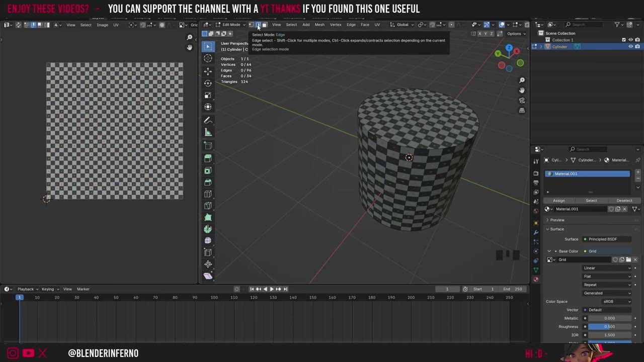Image resolution: width=644 pixels, height=362 pixels.
Task: Switch to Vertex select mode
Action: pos(251,25)
